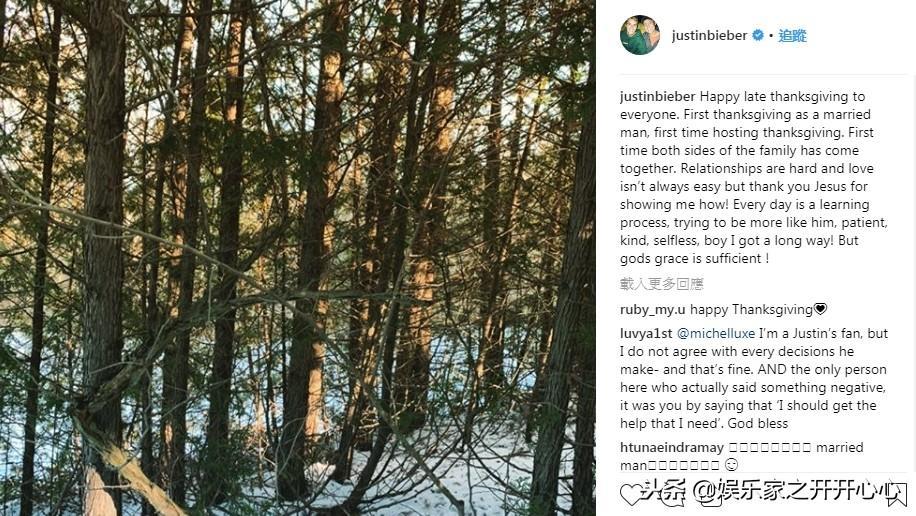Open ruby_my.u's profile
The height and width of the screenshot is (516, 916).
652,310
